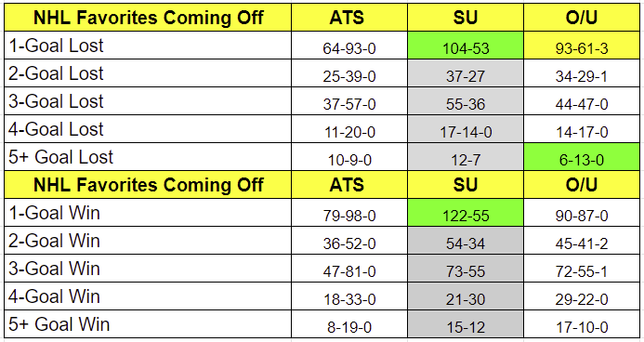Click the 45-41-2 O/U cell

point(582,241)
